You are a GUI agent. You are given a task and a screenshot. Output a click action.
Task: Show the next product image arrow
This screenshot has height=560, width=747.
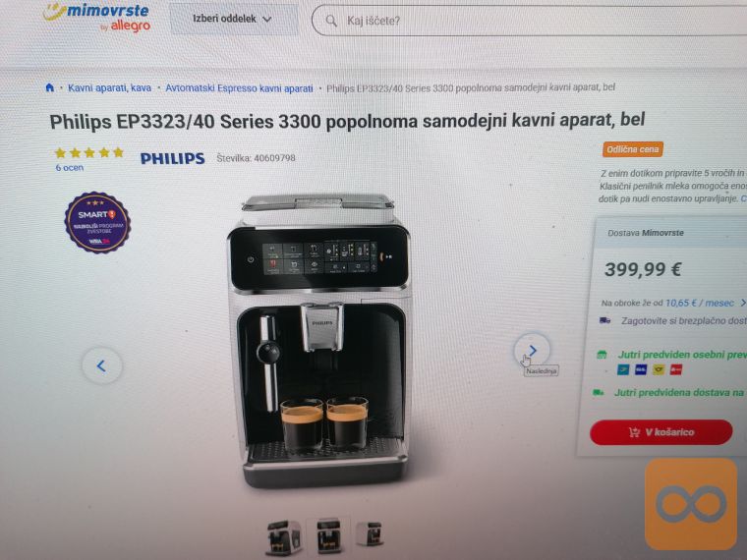point(532,351)
